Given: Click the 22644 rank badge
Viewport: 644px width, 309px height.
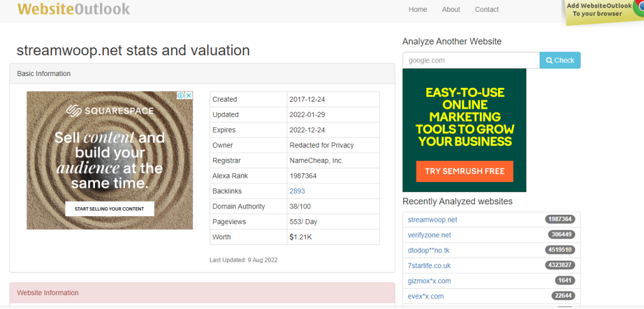Looking at the screenshot, I should tap(563, 296).
